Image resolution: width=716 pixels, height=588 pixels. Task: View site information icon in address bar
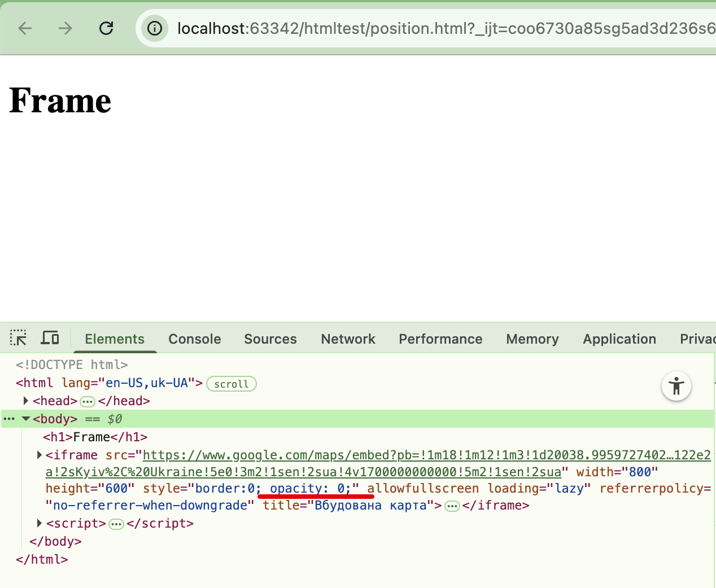[155, 28]
